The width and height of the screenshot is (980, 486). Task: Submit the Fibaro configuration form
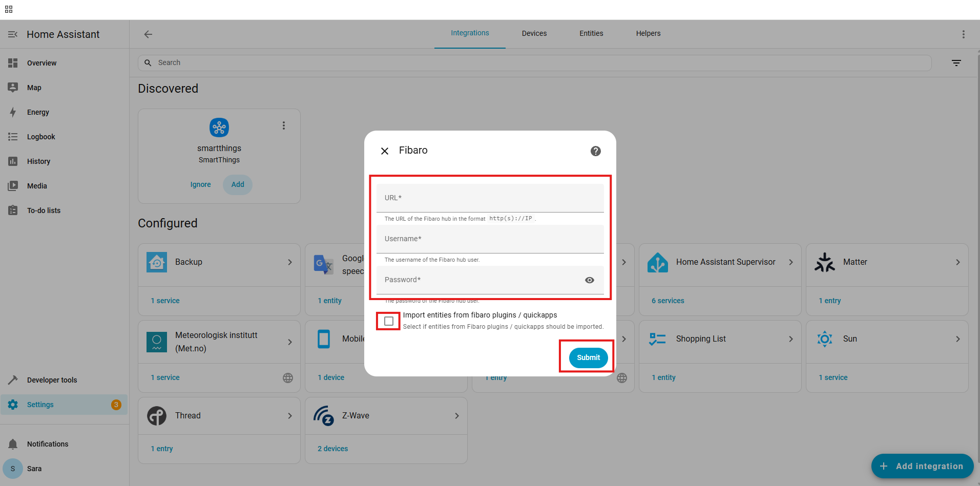tap(588, 357)
